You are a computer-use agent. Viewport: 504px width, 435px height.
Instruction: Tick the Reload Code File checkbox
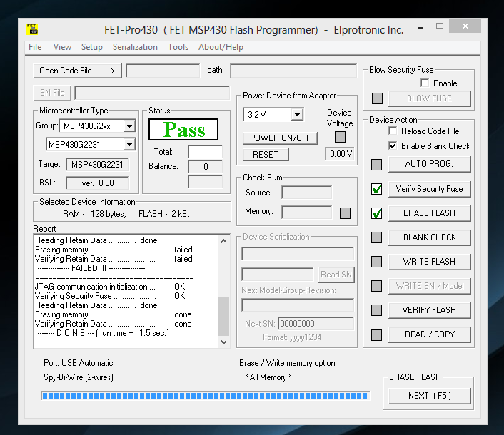click(393, 130)
